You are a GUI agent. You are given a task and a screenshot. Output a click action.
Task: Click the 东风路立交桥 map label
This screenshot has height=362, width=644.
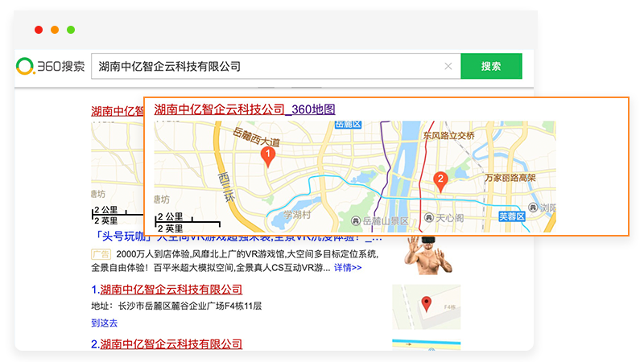coord(449,135)
